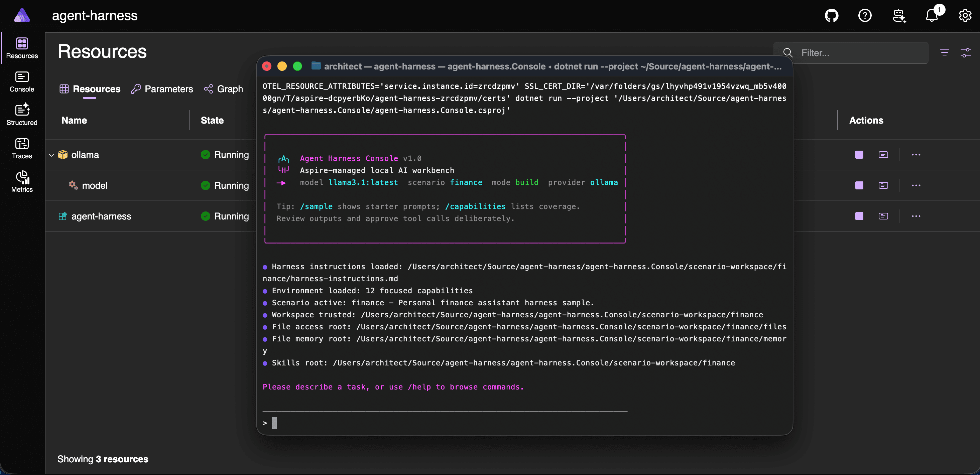Select the model resource name
The width and height of the screenshot is (980, 475).
[x=95, y=186]
